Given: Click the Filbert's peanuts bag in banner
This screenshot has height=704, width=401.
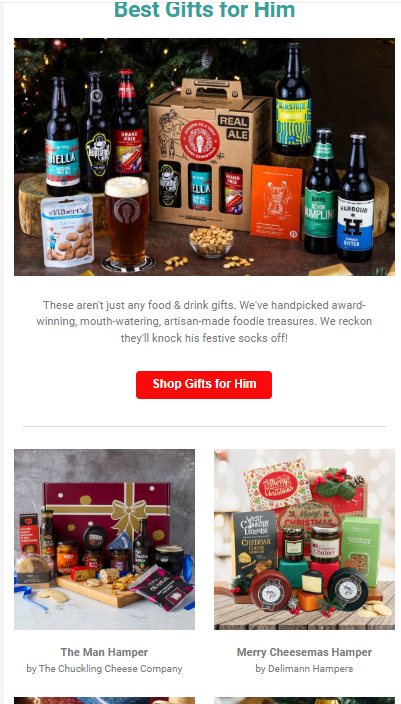Looking at the screenshot, I should tap(67, 231).
